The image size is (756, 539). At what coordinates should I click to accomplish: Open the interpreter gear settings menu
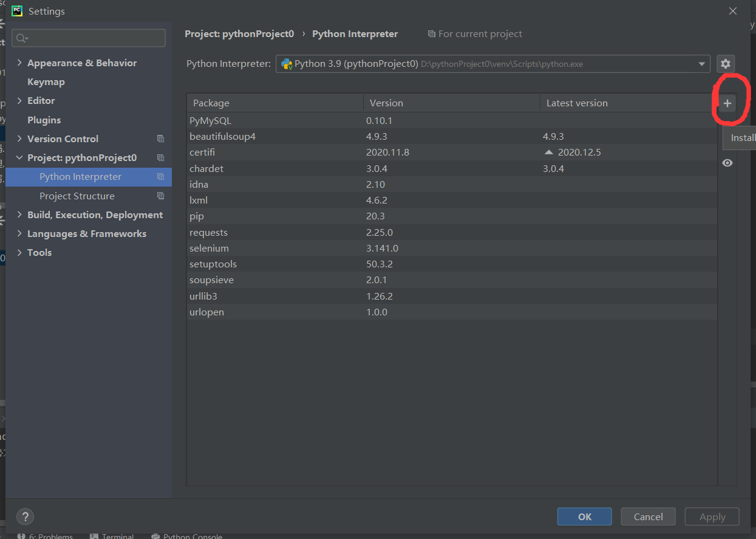click(x=725, y=64)
